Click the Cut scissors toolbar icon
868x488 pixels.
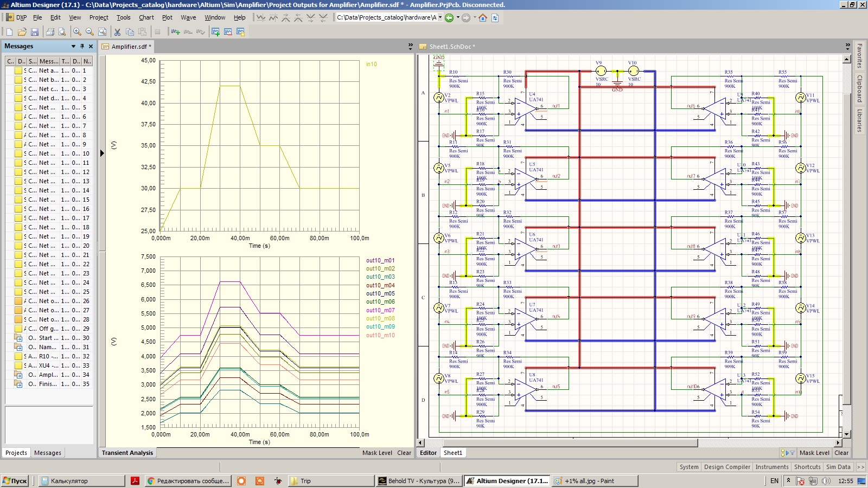click(117, 32)
